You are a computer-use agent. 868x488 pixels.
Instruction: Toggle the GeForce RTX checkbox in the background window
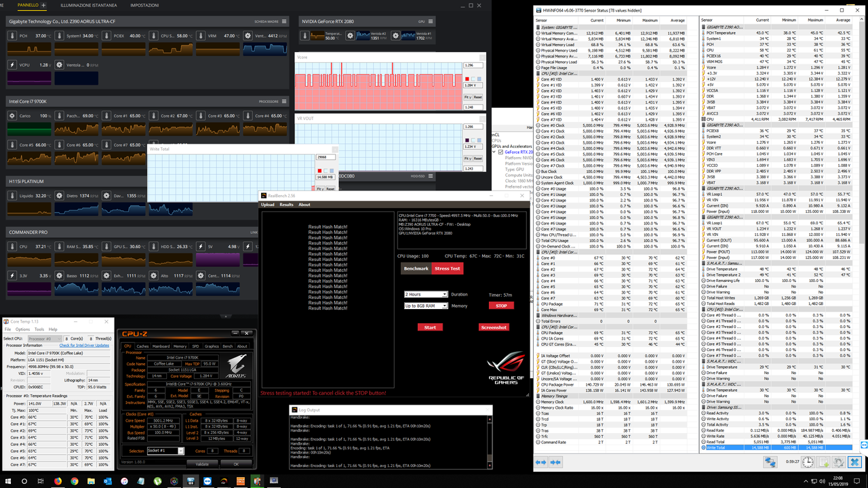500,152
